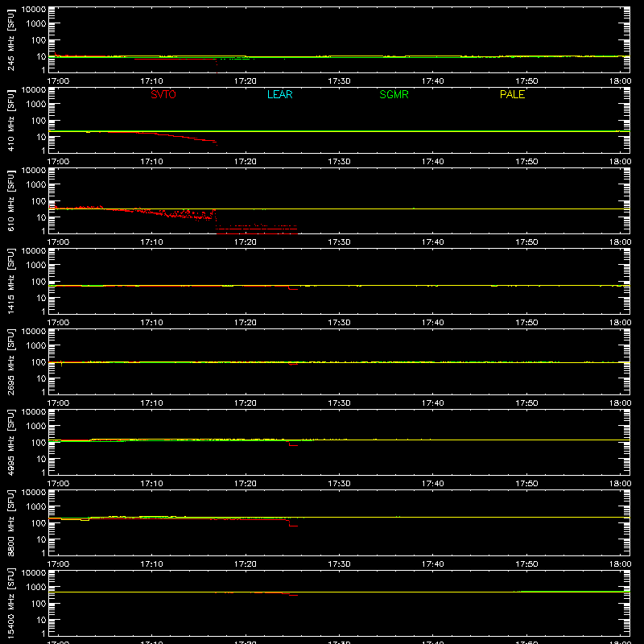644x644 pixels.
Task: Click the 17:00 time label under 610 MHz plot
Action: click(58, 242)
